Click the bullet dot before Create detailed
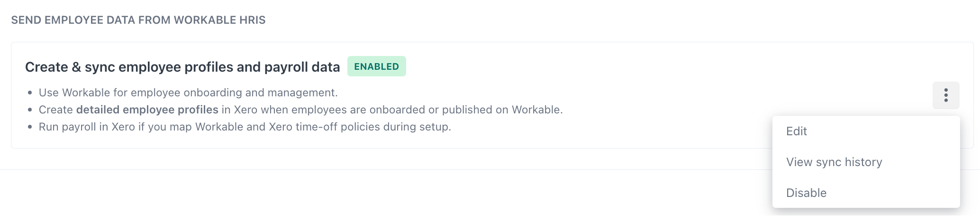The image size is (980, 224). (x=30, y=110)
